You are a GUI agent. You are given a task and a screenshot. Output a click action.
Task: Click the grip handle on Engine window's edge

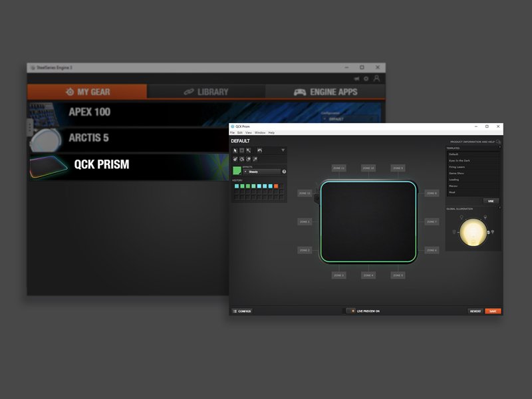point(30,128)
